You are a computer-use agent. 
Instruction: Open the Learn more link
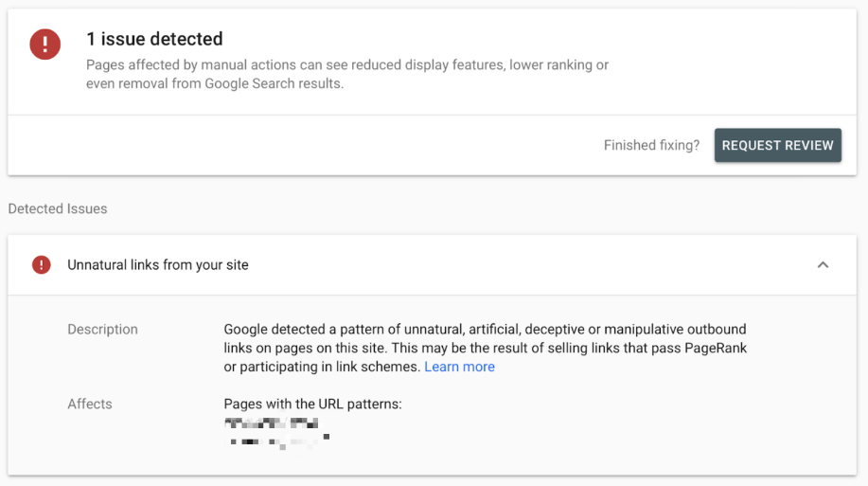pyautogui.click(x=459, y=367)
